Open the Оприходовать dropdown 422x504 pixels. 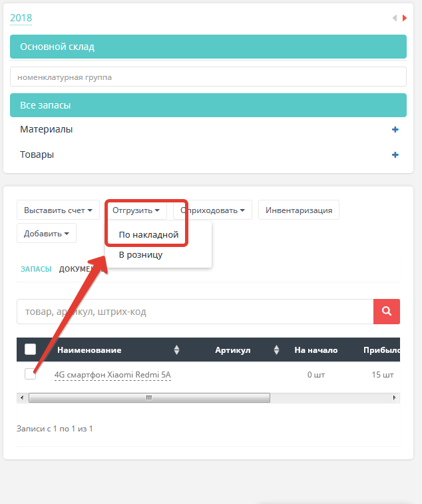pos(213,210)
